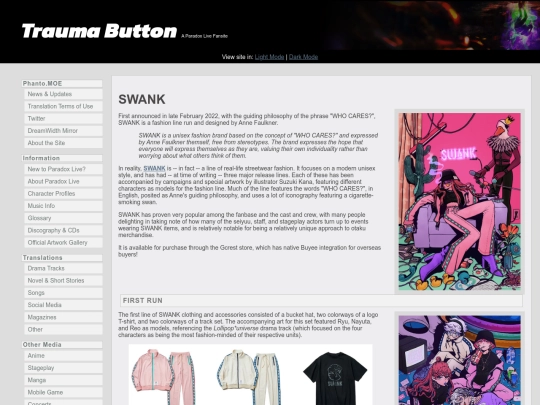Image resolution: width=540 pixels, height=405 pixels.
Task: Open the Glossary page
Action: [63, 218]
